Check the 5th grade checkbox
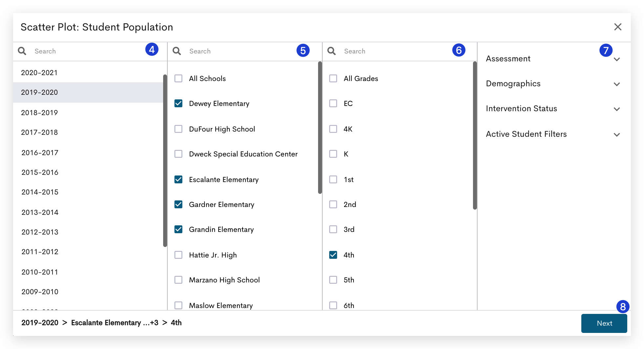 pyautogui.click(x=333, y=280)
